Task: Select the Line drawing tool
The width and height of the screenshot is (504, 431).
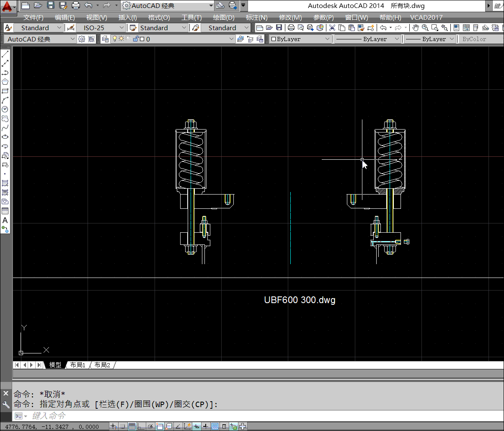Action: point(5,54)
